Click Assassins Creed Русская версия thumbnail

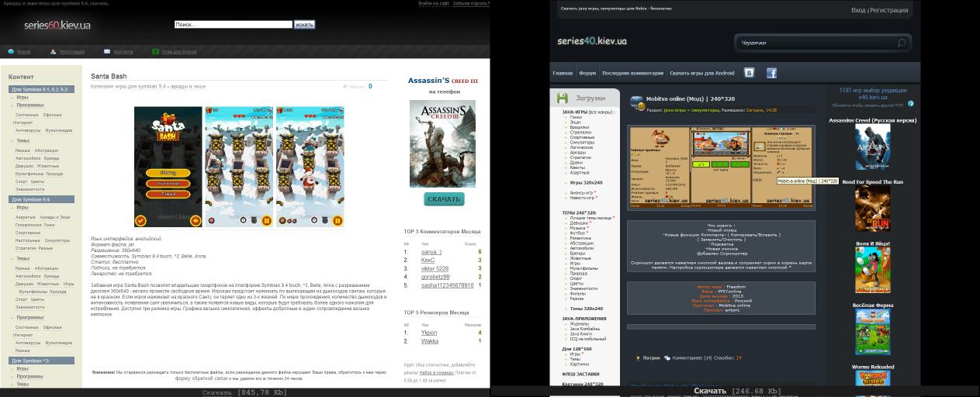[x=873, y=147]
